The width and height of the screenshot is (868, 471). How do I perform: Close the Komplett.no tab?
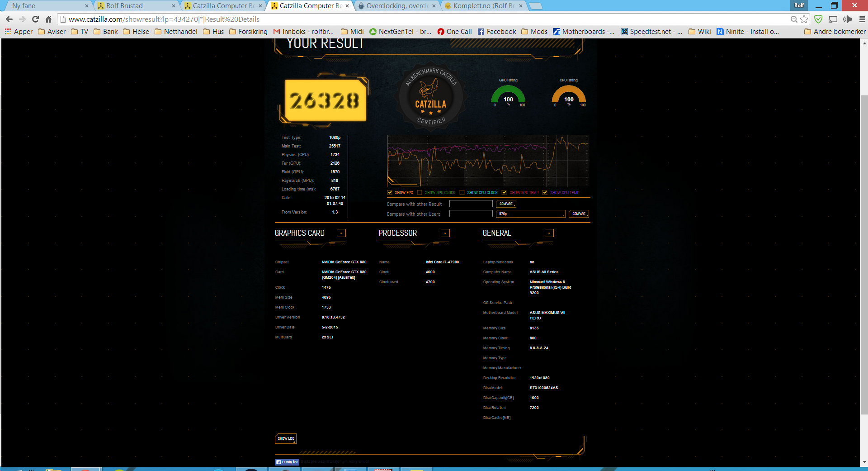coord(521,6)
